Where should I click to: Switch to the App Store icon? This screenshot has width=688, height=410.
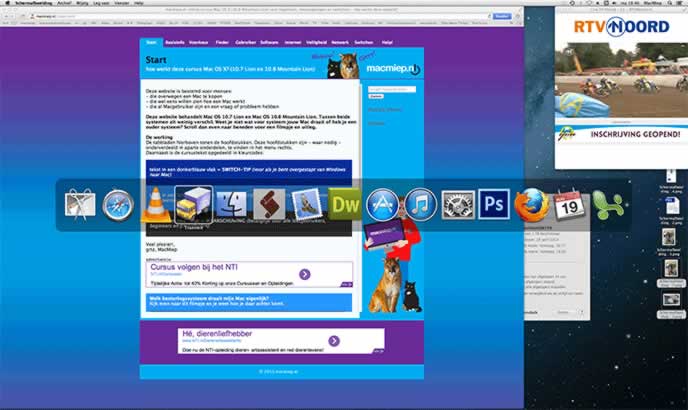click(x=382, y=205)
